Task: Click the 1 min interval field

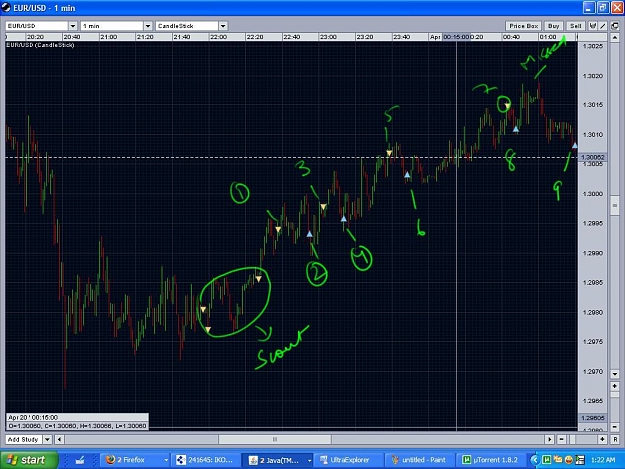Action: [112, 26]
